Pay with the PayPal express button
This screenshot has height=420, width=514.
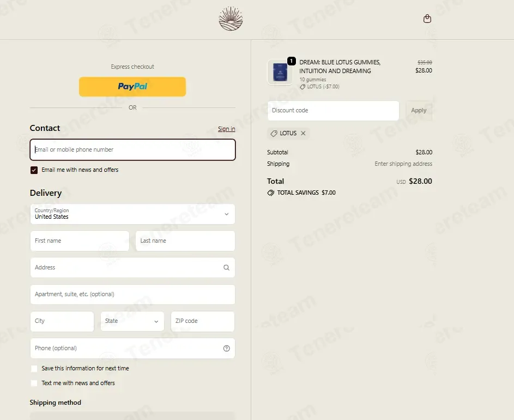132,87
